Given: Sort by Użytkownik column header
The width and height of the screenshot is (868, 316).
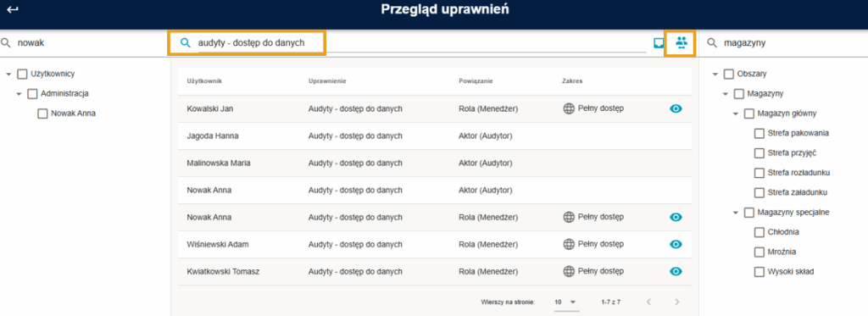Looking at the screenshot, I should point(204,81).
